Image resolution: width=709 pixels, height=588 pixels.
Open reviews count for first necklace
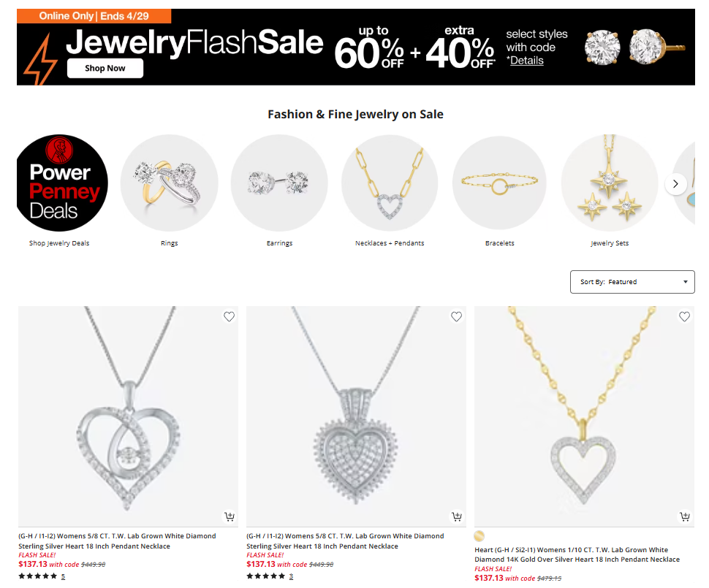(x=63, y=576)
